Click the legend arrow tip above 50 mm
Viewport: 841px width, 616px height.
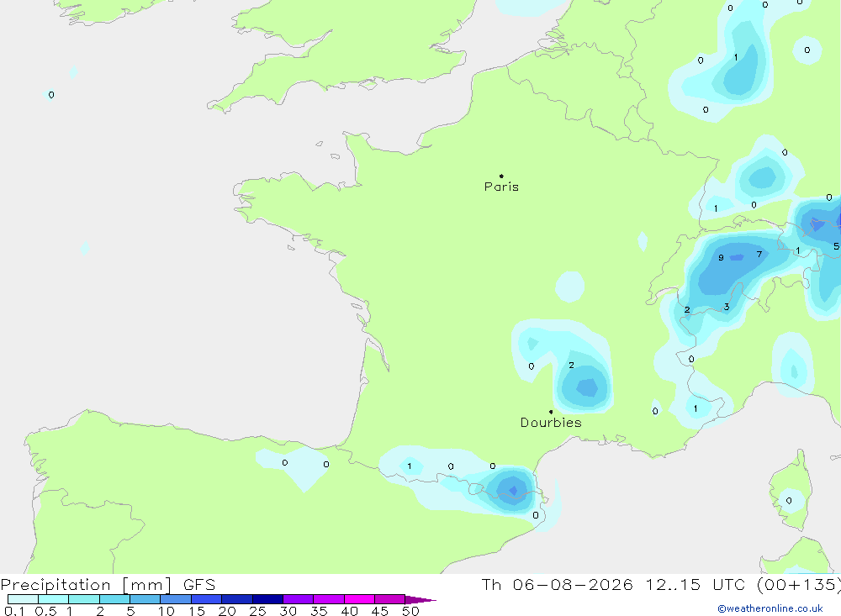coord(420,600)
